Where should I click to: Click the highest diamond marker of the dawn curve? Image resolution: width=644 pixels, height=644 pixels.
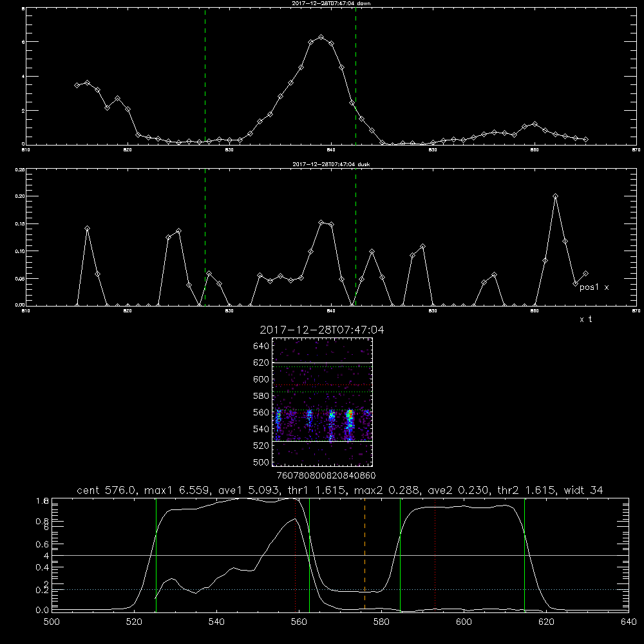pyautogui.click(x=321, y=37)
